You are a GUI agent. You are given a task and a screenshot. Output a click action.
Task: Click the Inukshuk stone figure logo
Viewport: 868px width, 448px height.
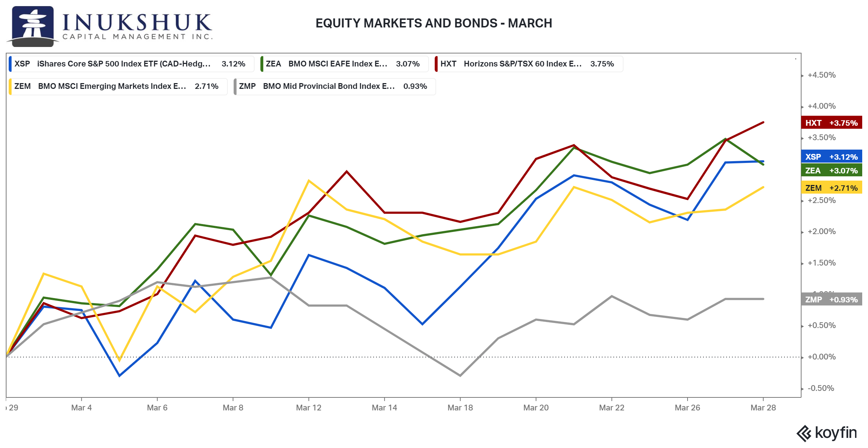(x=33, y=26)
